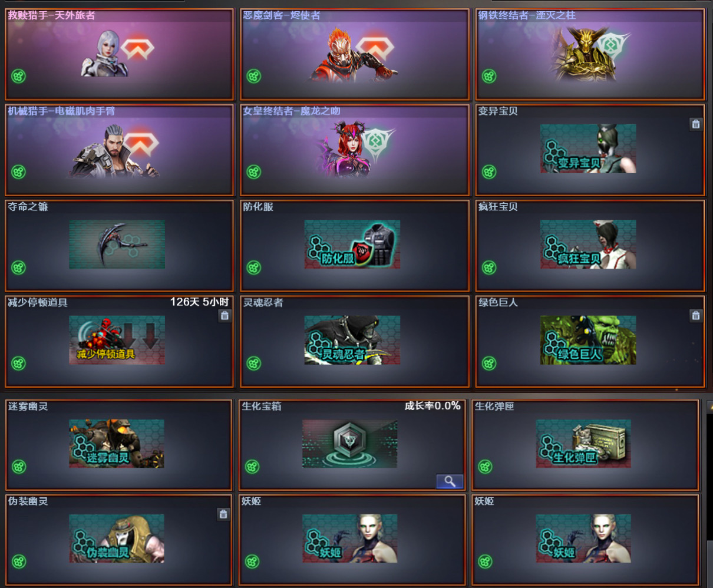
Task: Remove 伪装幽灵 using its trash icon
Action: pos(223,514)
